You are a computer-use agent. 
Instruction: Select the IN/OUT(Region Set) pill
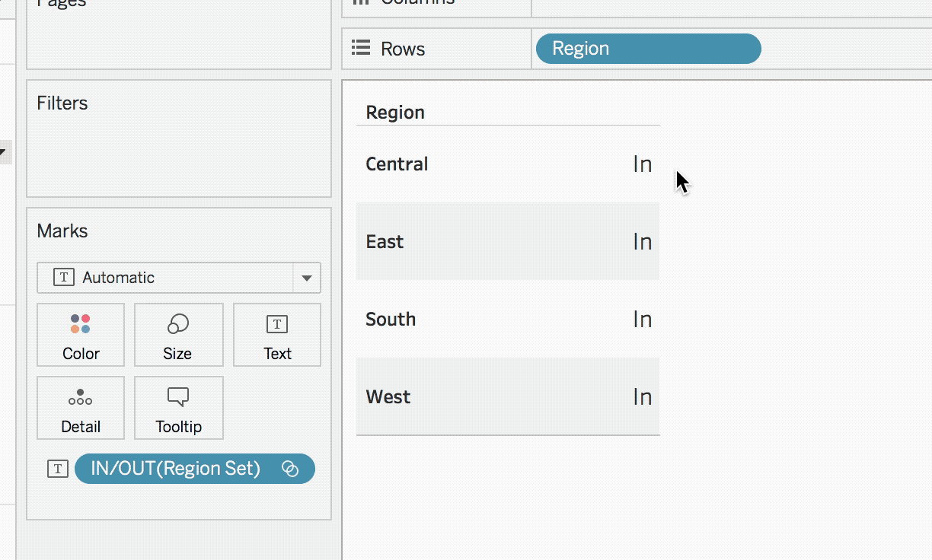pyautogui.click(x=176, y=469)
